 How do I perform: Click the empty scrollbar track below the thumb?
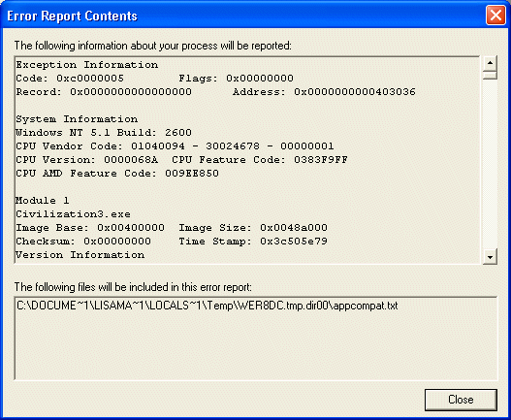[x=490, y=163]
